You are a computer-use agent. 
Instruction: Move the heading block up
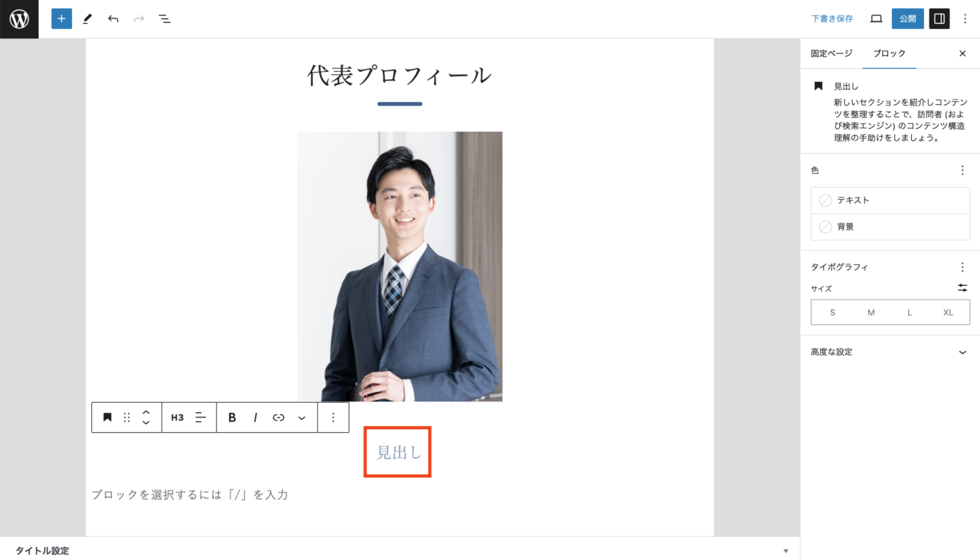pos(146,412)
